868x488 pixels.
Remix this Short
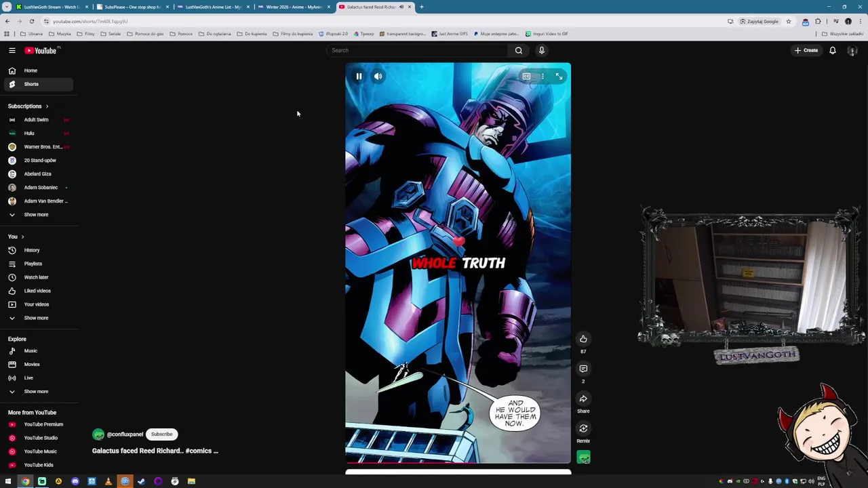(x=583, y=428)
